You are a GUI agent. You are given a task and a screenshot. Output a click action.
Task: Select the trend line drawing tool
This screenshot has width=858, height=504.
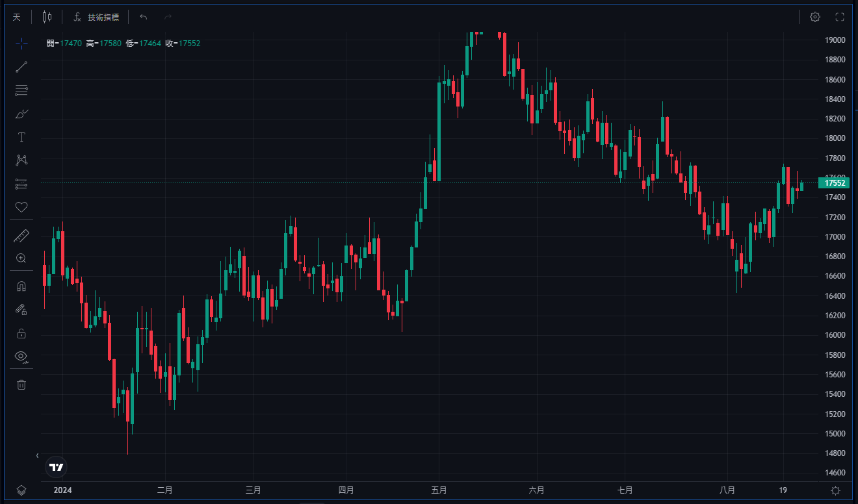tap(21, 67)
